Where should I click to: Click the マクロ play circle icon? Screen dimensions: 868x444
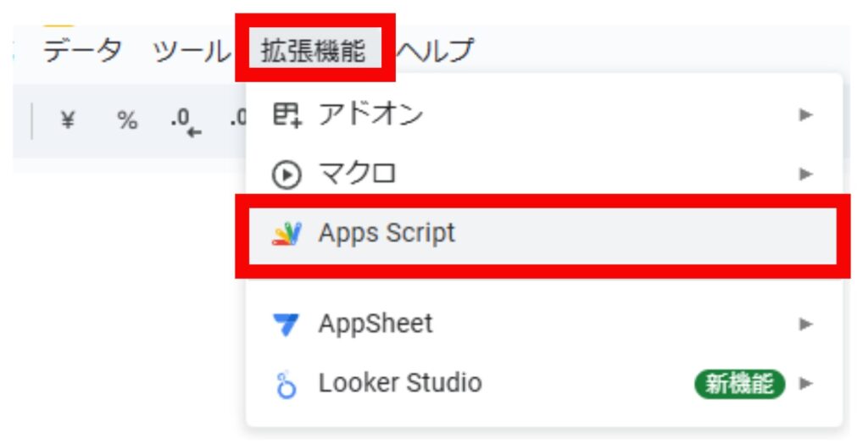[x=287, y=175]
